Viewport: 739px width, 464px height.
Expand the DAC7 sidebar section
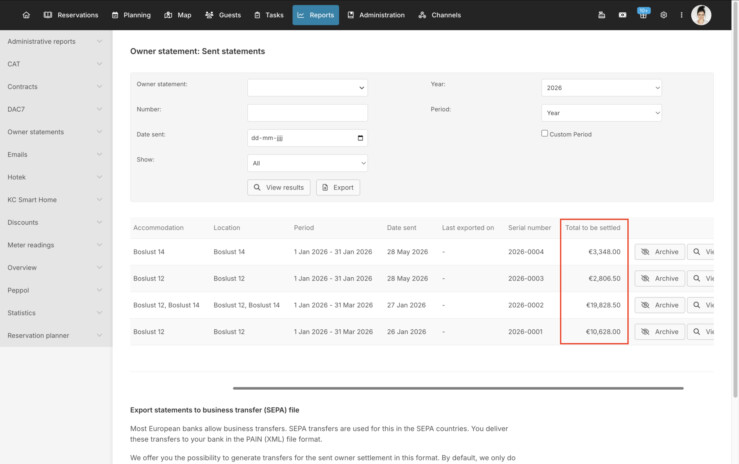[56, 109]
